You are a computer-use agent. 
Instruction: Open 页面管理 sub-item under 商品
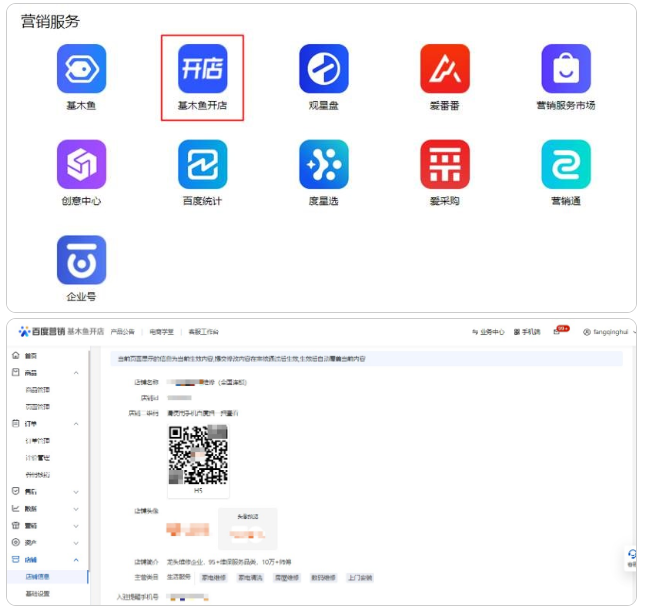point(37,407)
